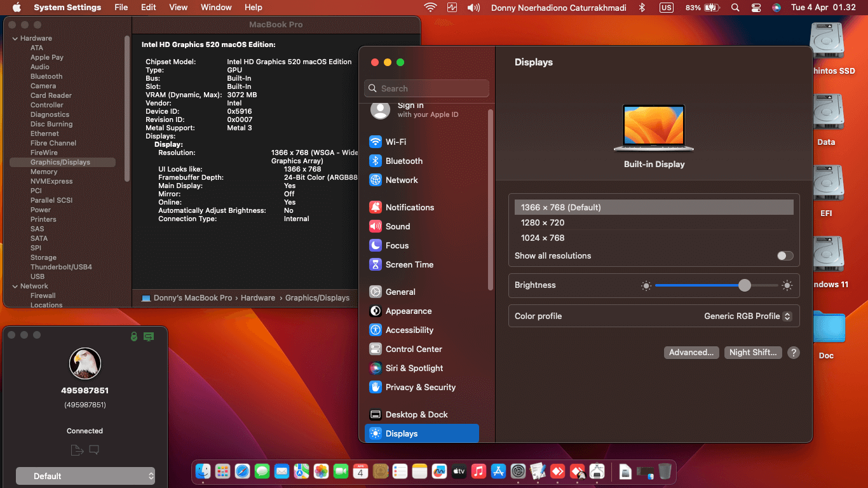
Task: Select Bluetooth in the Settings sidebar
Action: pyautogui.click(x=403, y=161)
